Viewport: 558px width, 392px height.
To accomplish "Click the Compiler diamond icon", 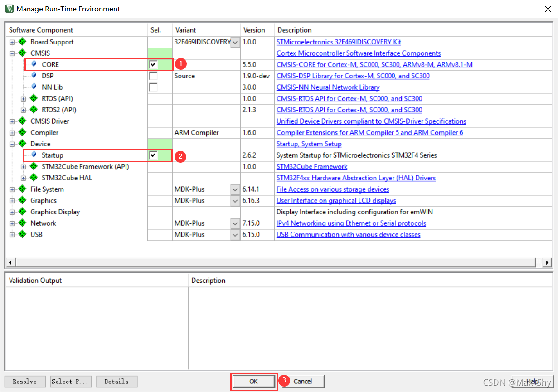I will click(x=22, y=132).
